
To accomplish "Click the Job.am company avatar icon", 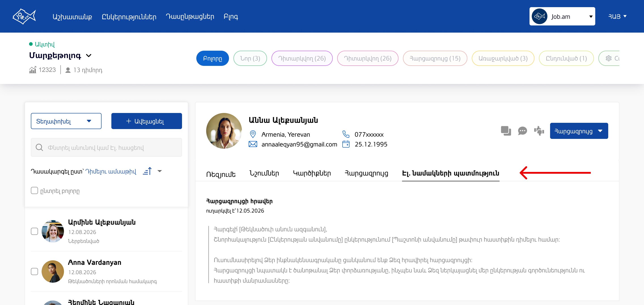I will [x=540, y=17].
